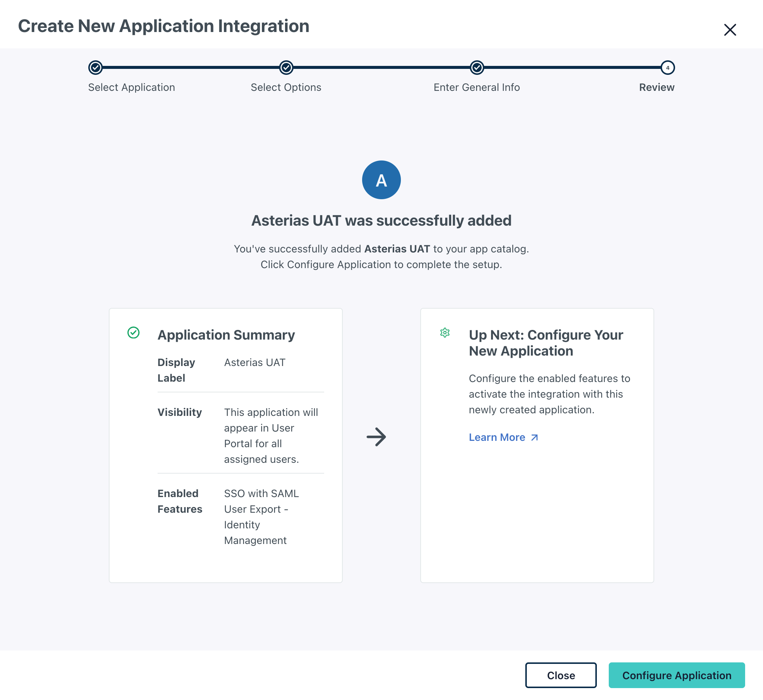763x700 pixels.
Task: Click 'Asterias UAT was successfully added' heading
Action: (x=381, y=220)
